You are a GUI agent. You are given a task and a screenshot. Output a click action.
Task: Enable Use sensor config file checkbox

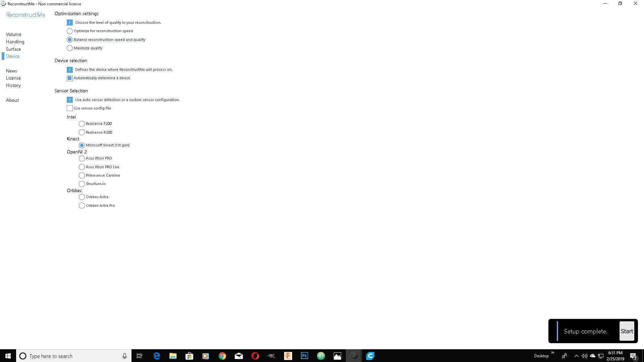coord(70,108)
